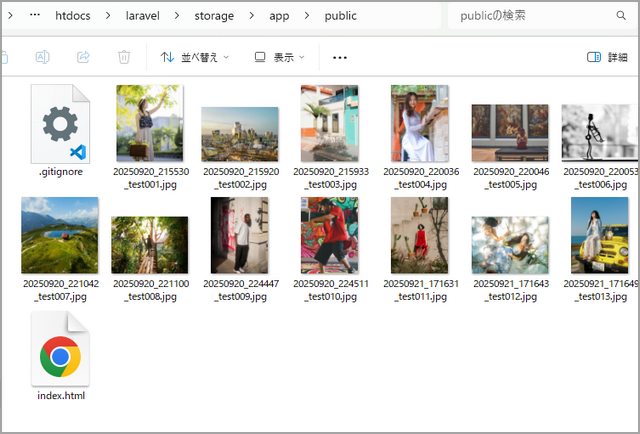640x434 pixels.
Task: Select the 20250921_171643_test012.jpg image
Action: (509, 244)
